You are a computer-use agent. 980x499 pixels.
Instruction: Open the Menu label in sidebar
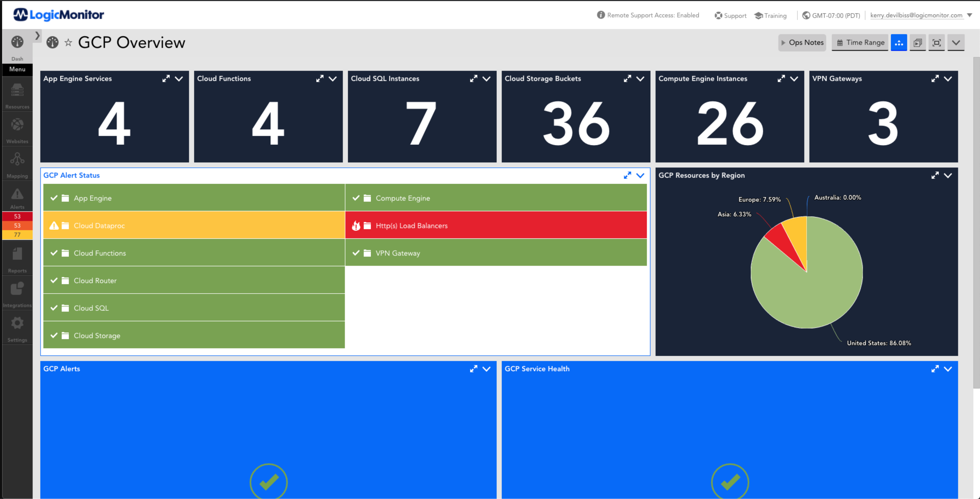tap(17, 69)
